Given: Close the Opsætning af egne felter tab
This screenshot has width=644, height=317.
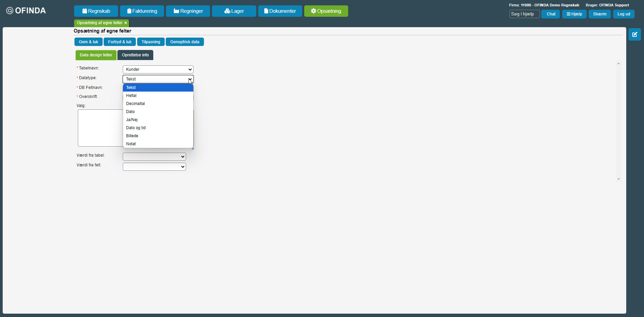Looking at the screenshot, I should point(126,23).
